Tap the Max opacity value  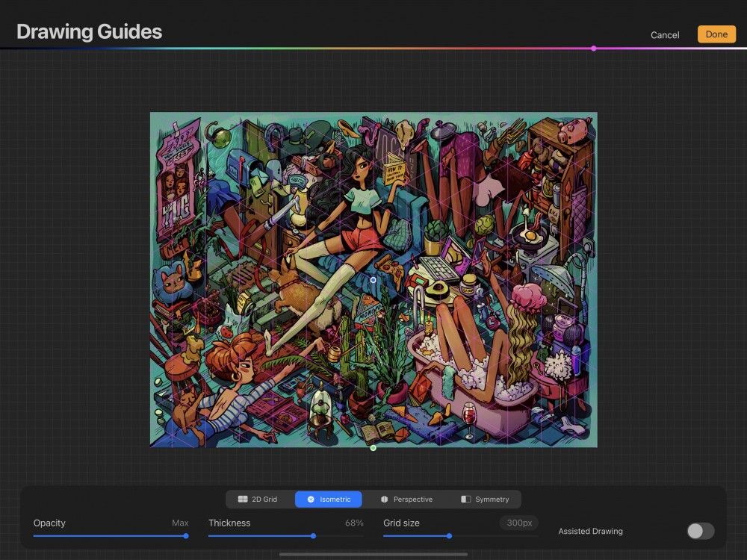[180, 523]
